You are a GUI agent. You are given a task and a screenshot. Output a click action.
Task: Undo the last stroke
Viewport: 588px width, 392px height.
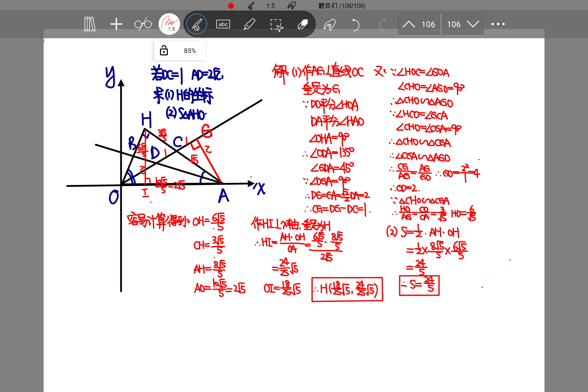(x=355, y=24)
